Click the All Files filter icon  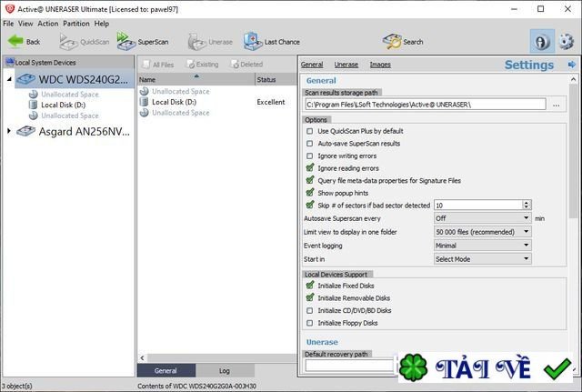(x=145, y=65)
